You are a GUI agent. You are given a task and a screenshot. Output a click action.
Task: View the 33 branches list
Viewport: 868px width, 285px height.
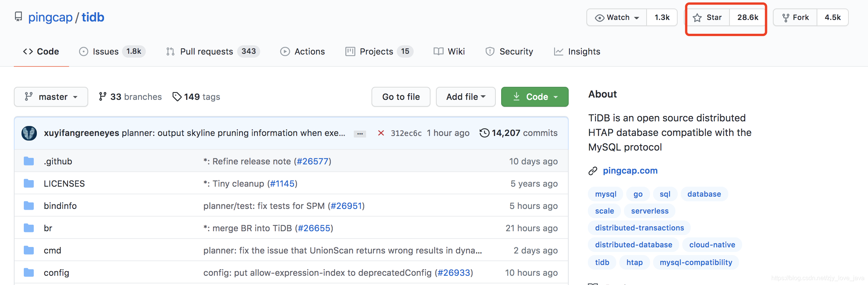[x=130, y=97]
